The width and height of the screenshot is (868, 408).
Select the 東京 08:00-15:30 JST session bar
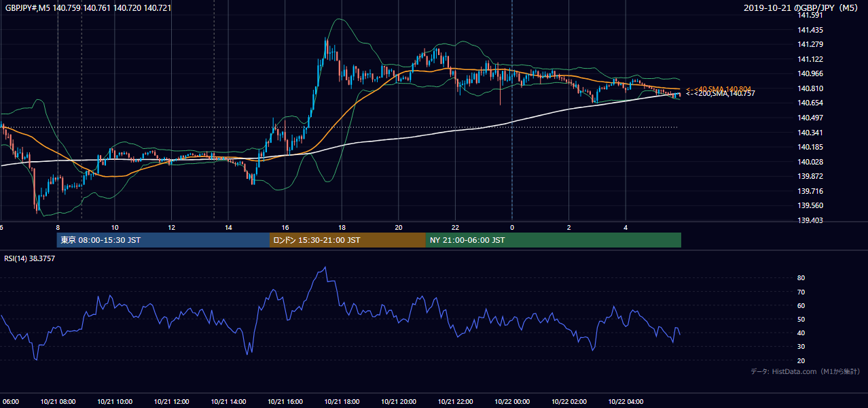click(x=163, y=240)
